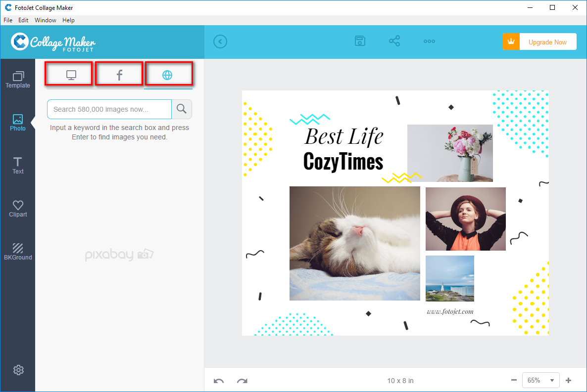
Task: Open the Template sidebar panel
Action: (x=18, y=80)
